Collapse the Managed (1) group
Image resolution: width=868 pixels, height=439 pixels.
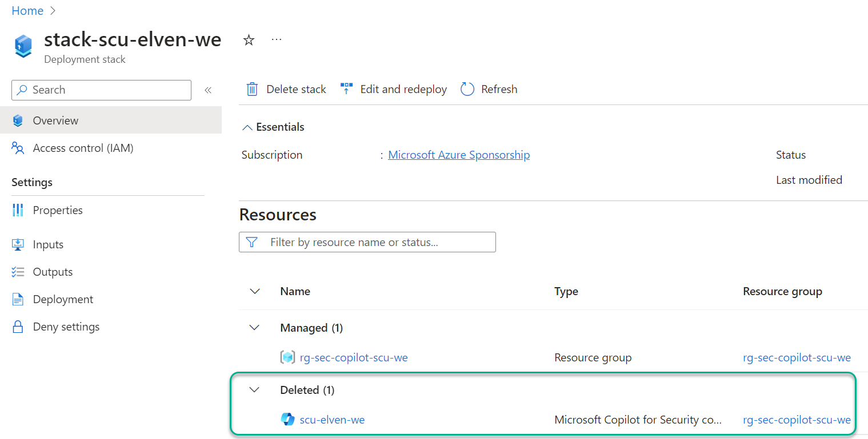255,328
